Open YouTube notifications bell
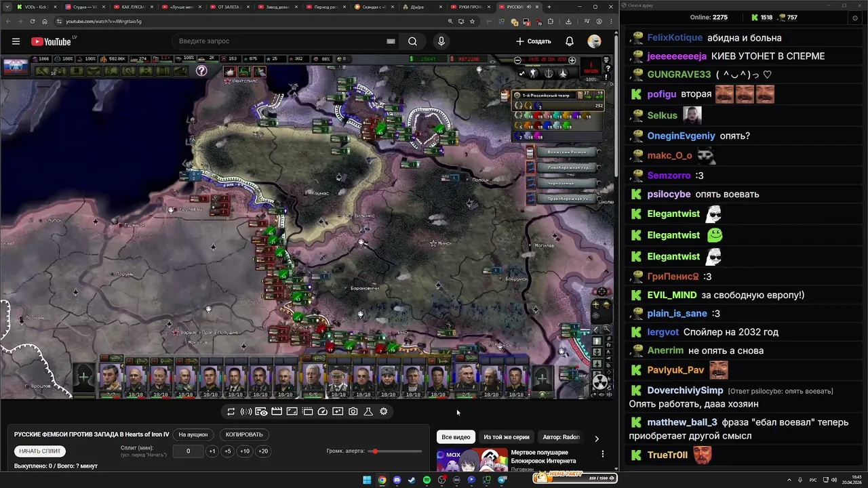868x488 pixels. click(570, 41)
